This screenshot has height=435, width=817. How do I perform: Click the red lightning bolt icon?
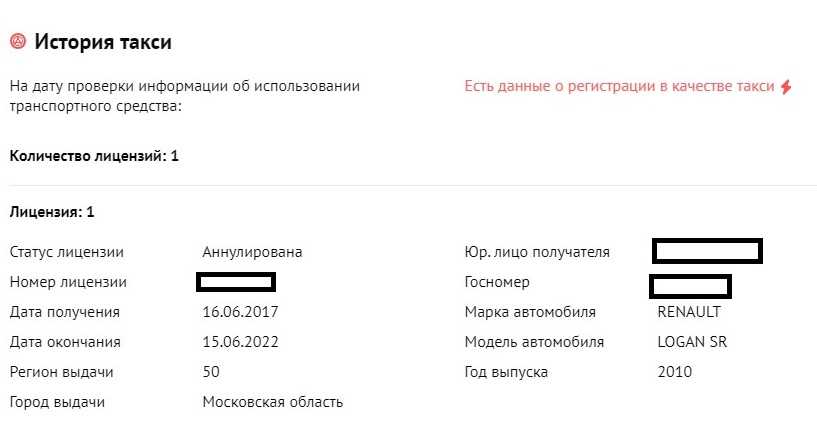[785, 87]
